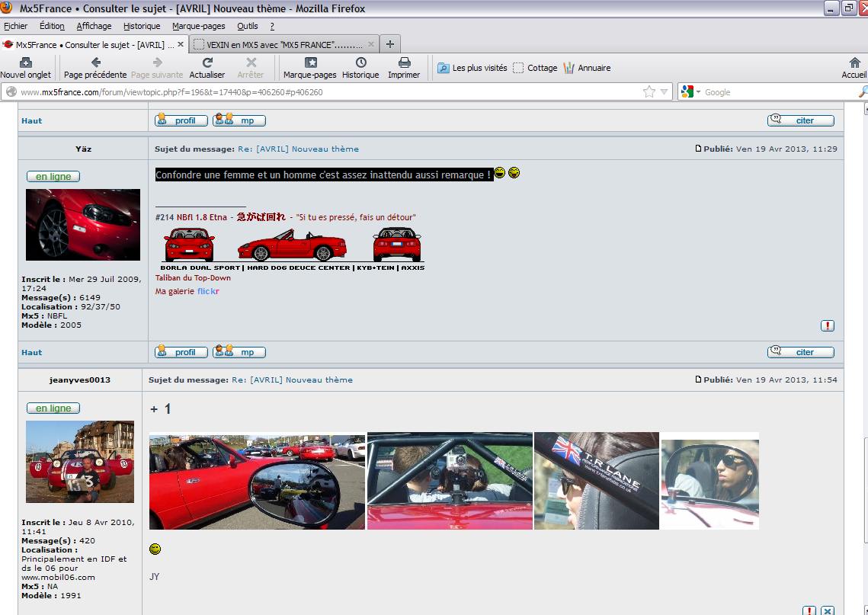Open Yäz's profil button
The height and width of the screenshot is (615, 868).
181,352
